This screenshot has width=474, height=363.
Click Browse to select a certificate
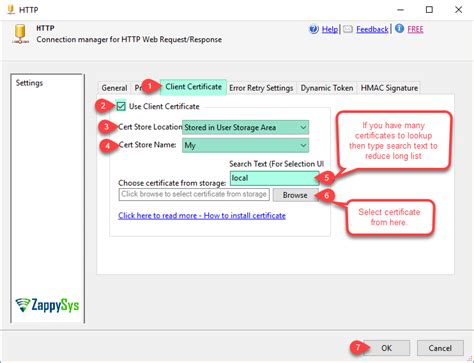295,195
